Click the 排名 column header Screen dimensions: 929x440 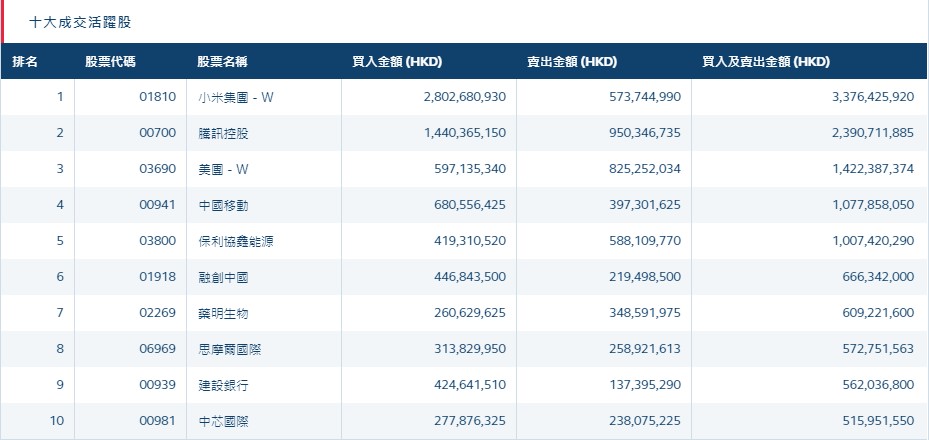[x=25, y=62]
